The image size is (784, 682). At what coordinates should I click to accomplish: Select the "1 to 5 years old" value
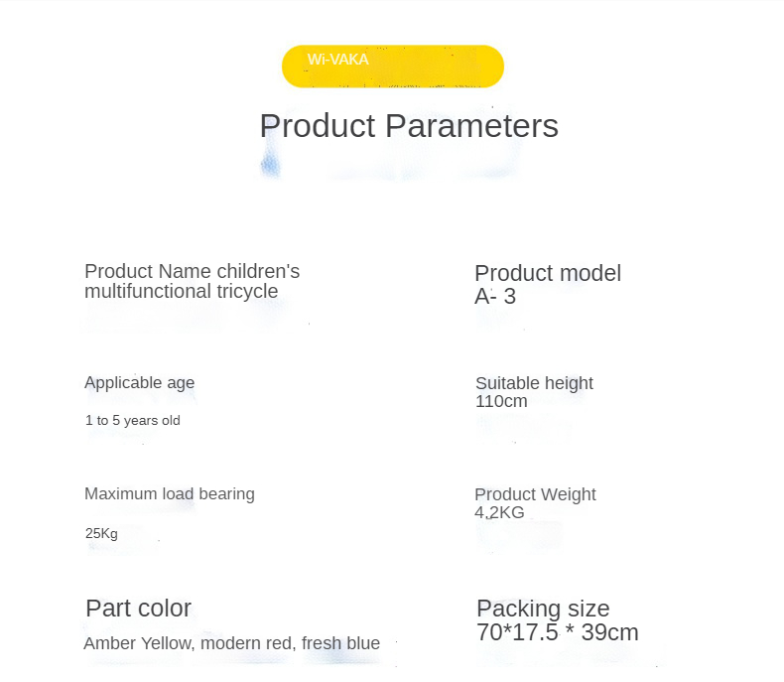[133, 420]
